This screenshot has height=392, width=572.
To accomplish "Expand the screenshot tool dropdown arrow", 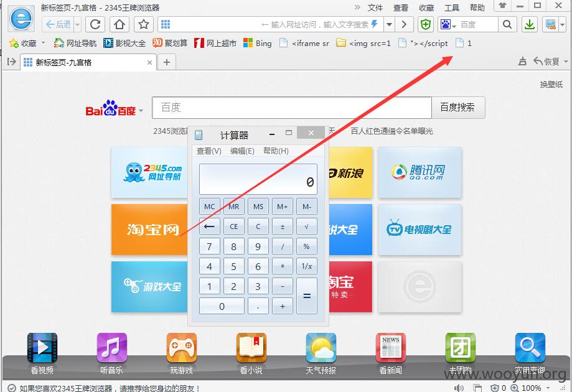I will point(562,25).
